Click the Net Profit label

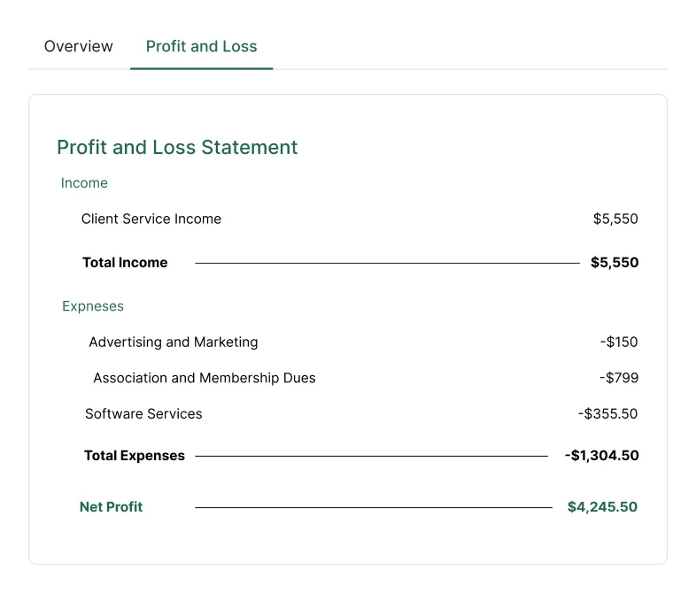pyautogui.click(x=111, y=507)
